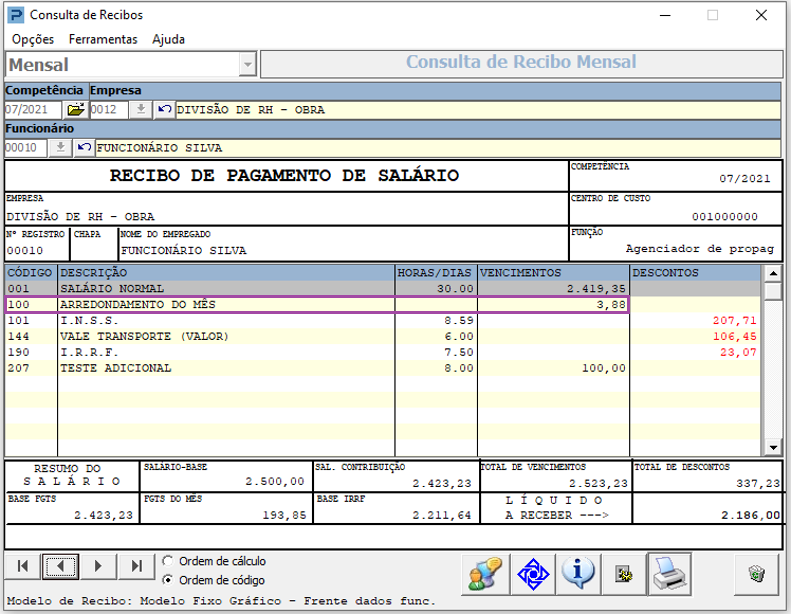793x615 pixels.
Task: Click the printer icon
Action: pos(669,574)
